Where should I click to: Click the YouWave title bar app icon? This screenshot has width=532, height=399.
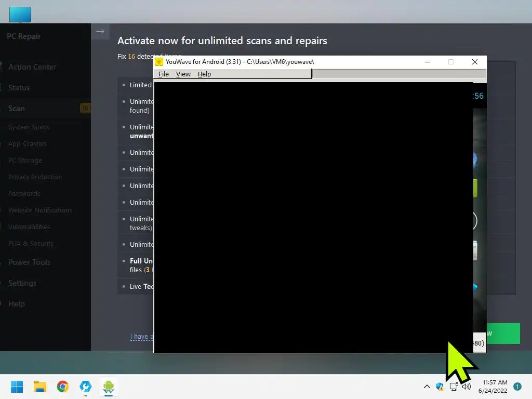(159, 62)
